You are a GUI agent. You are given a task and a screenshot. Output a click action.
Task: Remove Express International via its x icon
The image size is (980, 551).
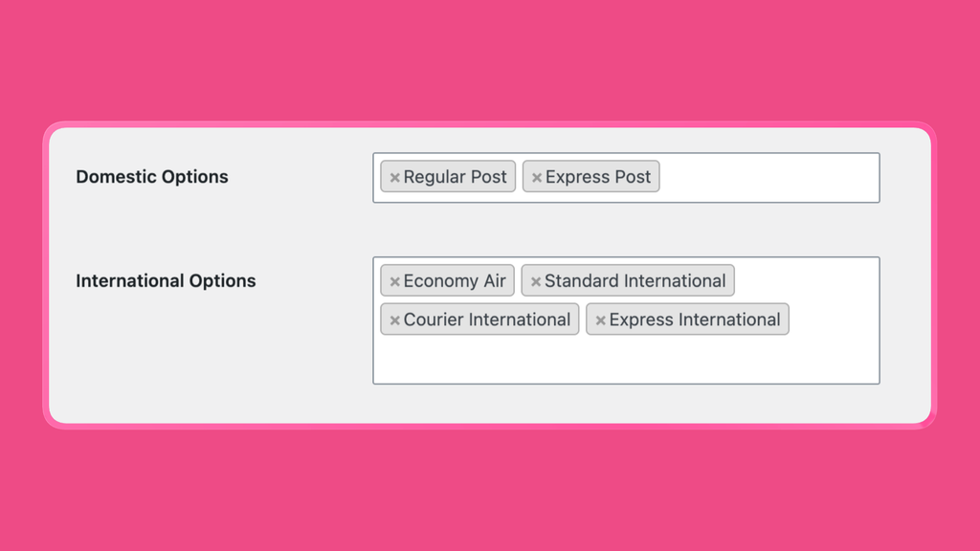(x=600, y=320)
